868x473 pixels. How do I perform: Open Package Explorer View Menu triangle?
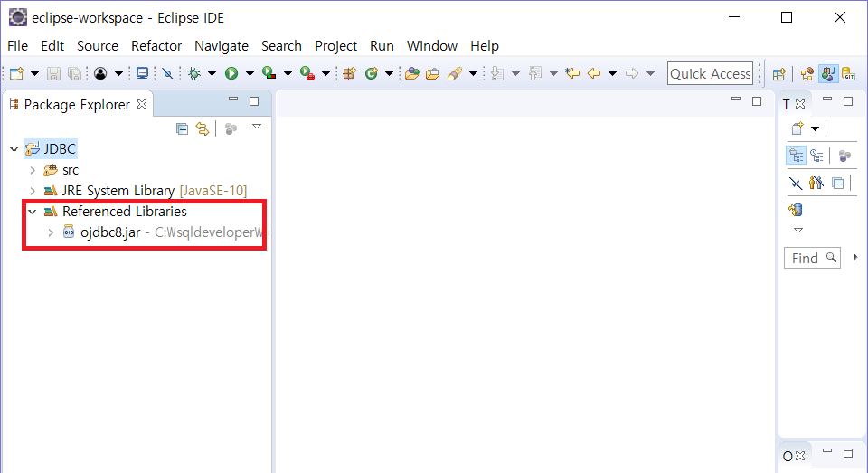pos(257,127)
